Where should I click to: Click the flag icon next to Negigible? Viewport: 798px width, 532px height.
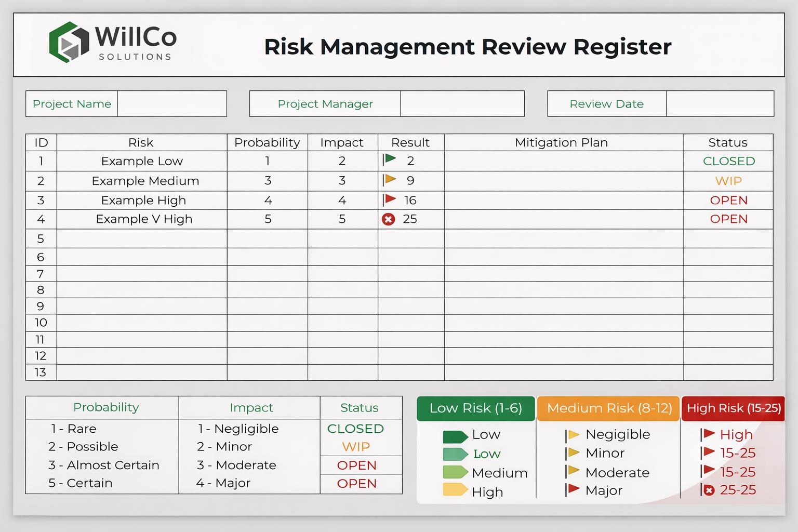pos(572,435)
